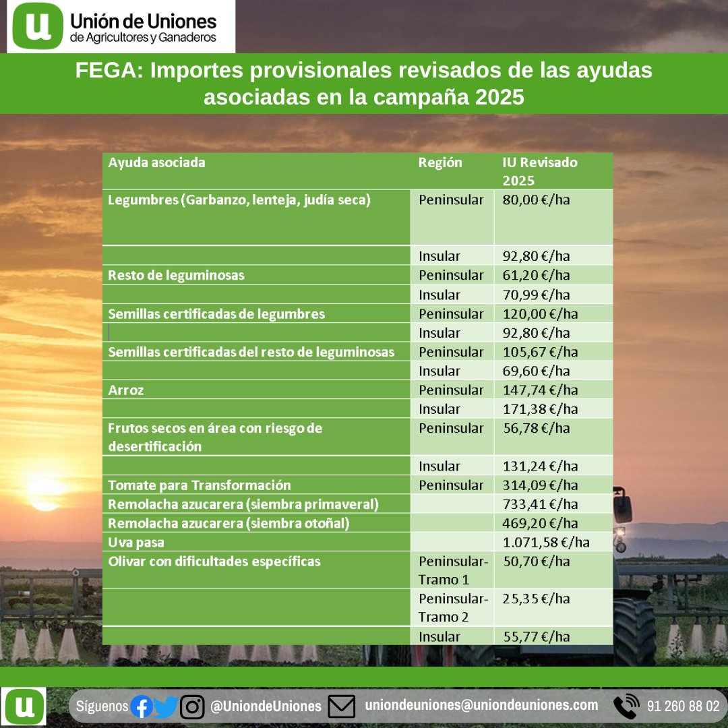Click the value 171,38 €/ha

tap(541, 409)
